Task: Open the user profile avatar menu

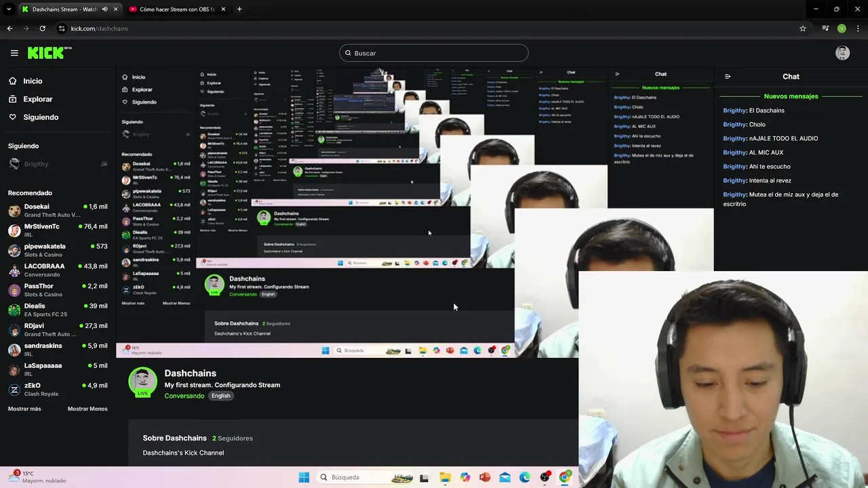Action: coord(842,53)
